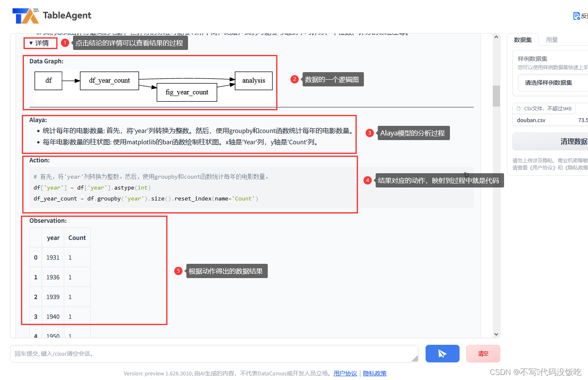Click the 统计每年的电影数量 bullet
Screen dimensions: 588x380
pos(197,131)
